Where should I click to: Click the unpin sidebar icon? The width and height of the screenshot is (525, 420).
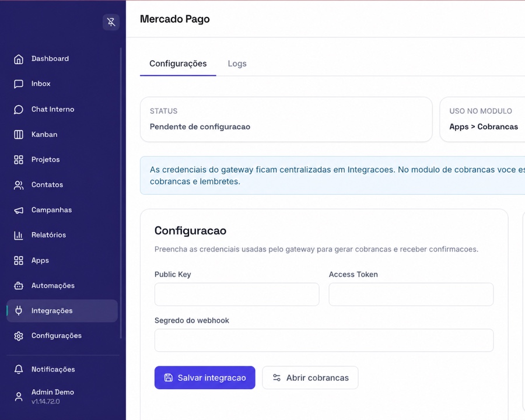(x=111, y=22)
